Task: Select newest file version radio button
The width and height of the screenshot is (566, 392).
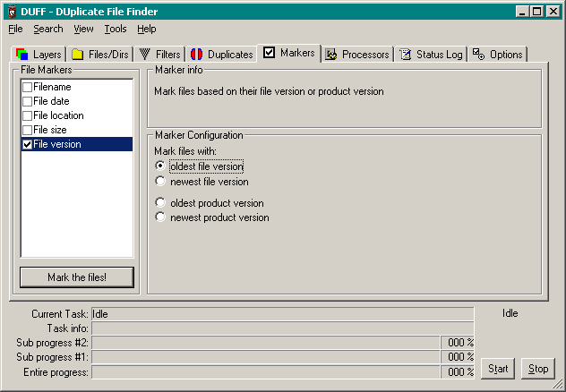Action: [x=160, y=181]
